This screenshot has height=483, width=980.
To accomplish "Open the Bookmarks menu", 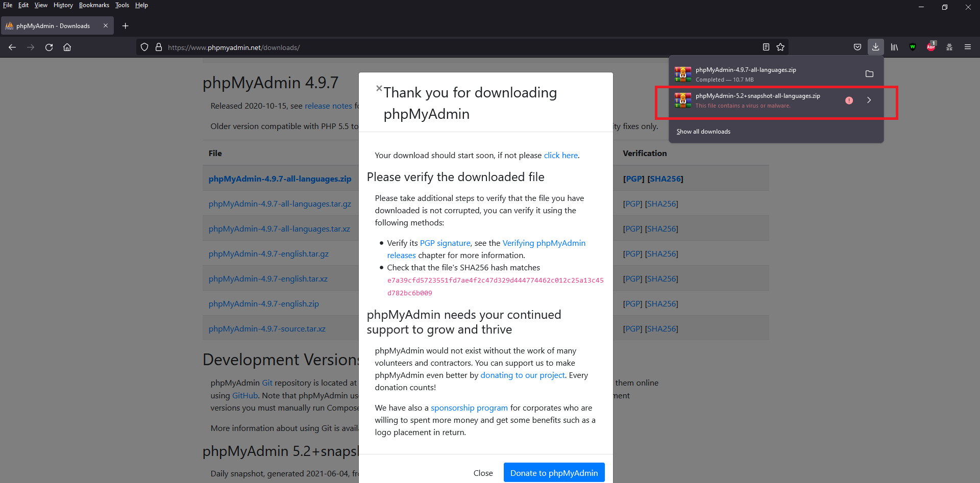I will pyautogui.click(x=94, y=5).
